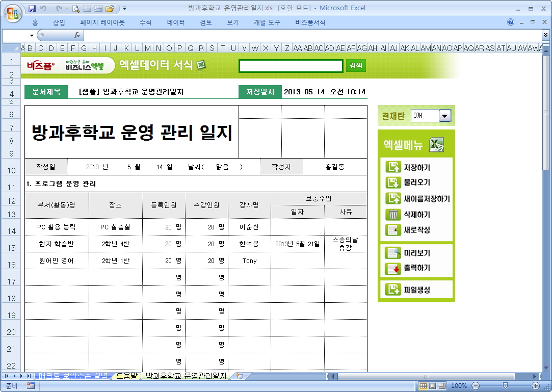Enable Page Break Preview view
The height and width of the screenshot is (392, 552).
click(441, 386)
